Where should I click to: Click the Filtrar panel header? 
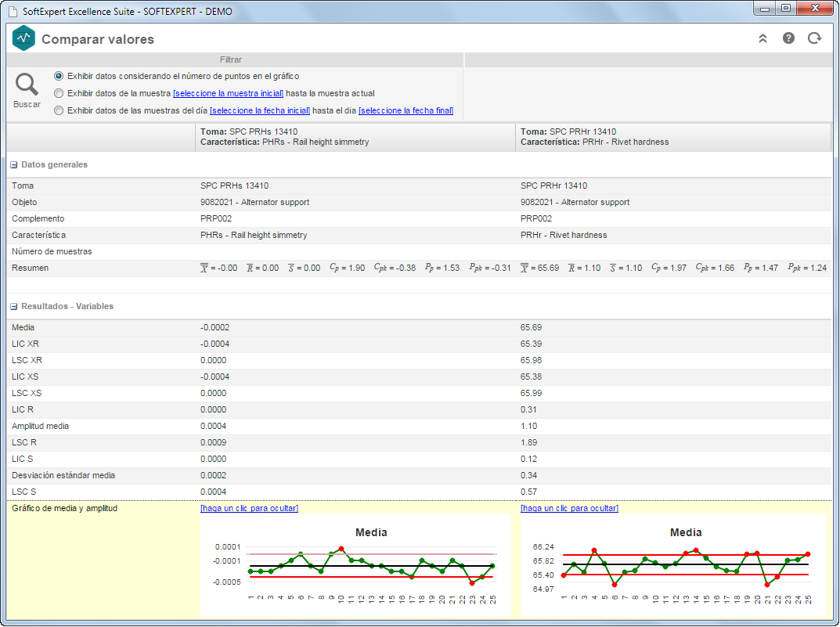231,59
